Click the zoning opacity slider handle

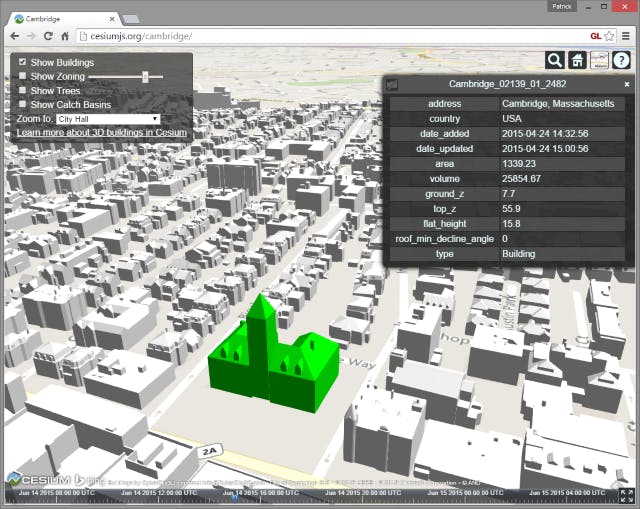(x=145, y=76)
